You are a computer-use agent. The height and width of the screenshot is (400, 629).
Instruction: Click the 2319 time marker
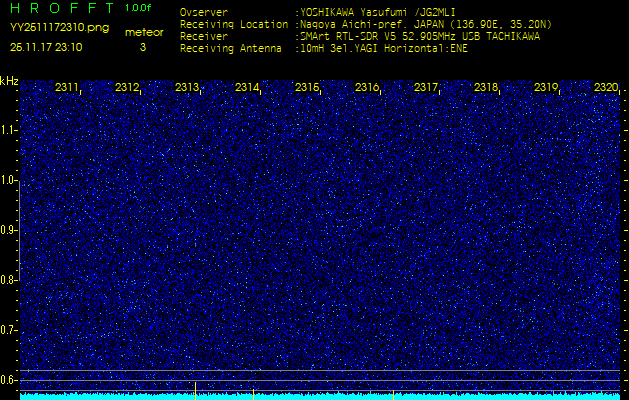click(546, 88)
